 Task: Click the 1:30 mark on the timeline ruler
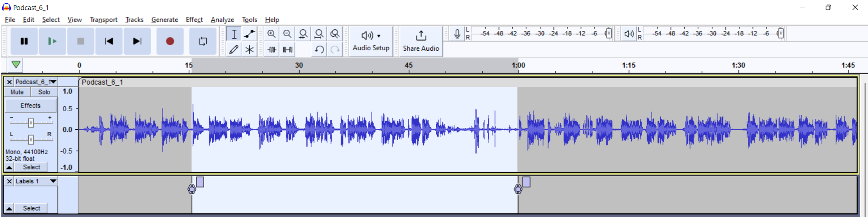pos(738,65)
